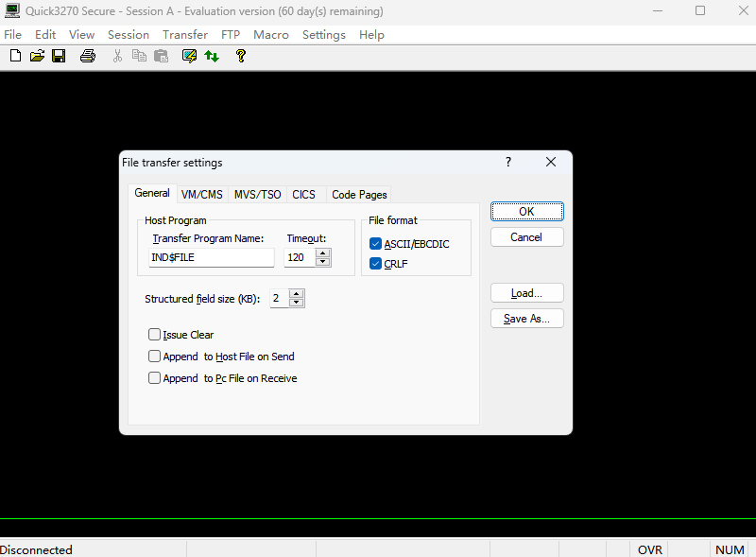756x557 pixels.
Task: Click the Disconnected status bar text
Action: (36, 549)
